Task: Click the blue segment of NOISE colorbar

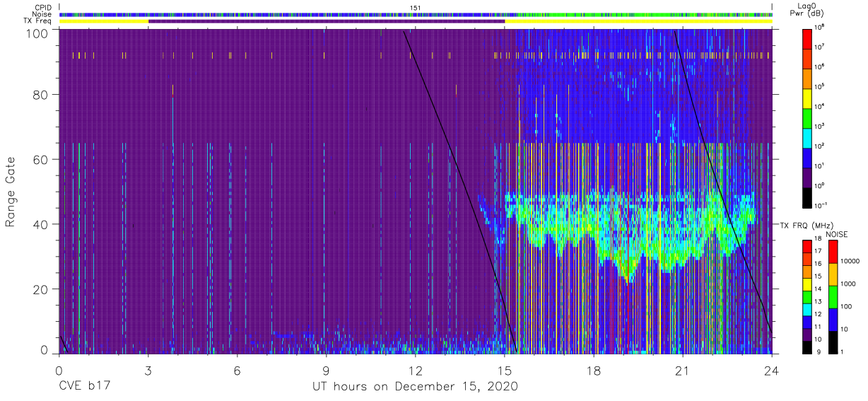Action: (833, 319)
